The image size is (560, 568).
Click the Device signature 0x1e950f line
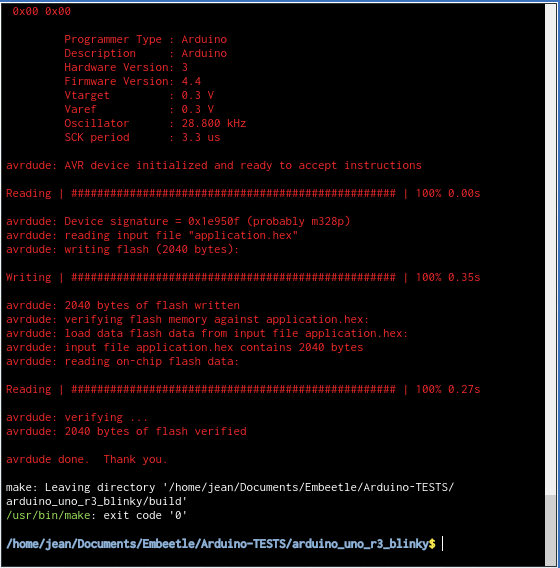[178, 221]
